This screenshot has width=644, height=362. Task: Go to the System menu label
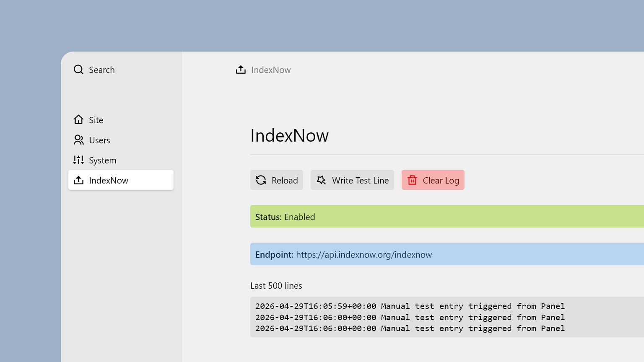[102, 160]
